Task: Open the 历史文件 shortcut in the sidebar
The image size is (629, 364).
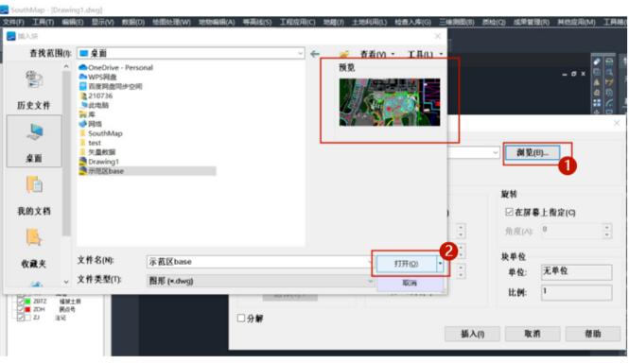Action: (x=34, y=90)
